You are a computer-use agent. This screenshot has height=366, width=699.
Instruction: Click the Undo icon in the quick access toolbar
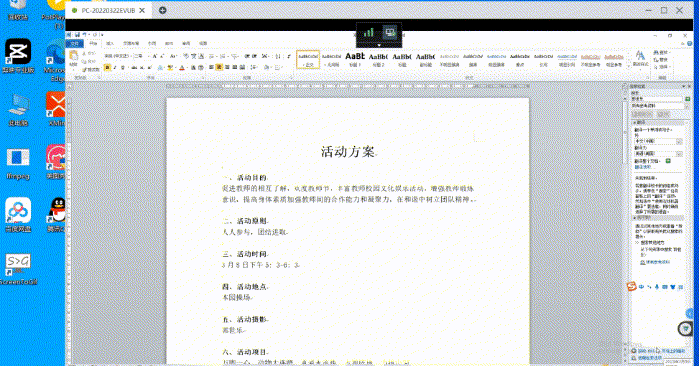tap(84, 34)
